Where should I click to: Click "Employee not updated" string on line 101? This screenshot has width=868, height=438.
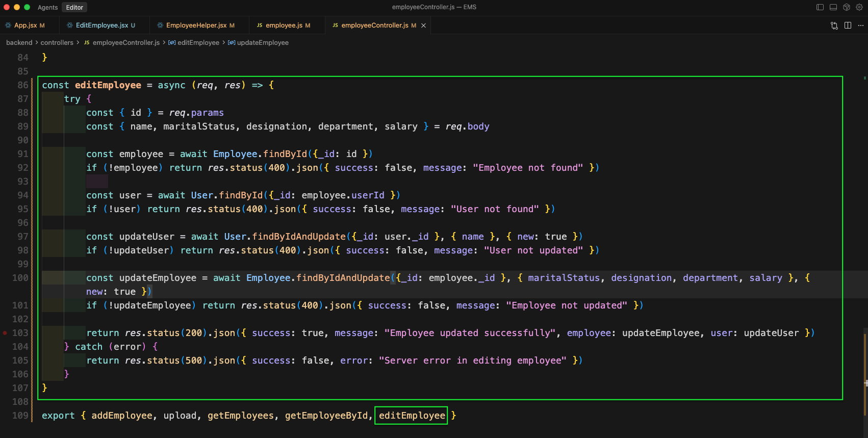coord(567,305)
